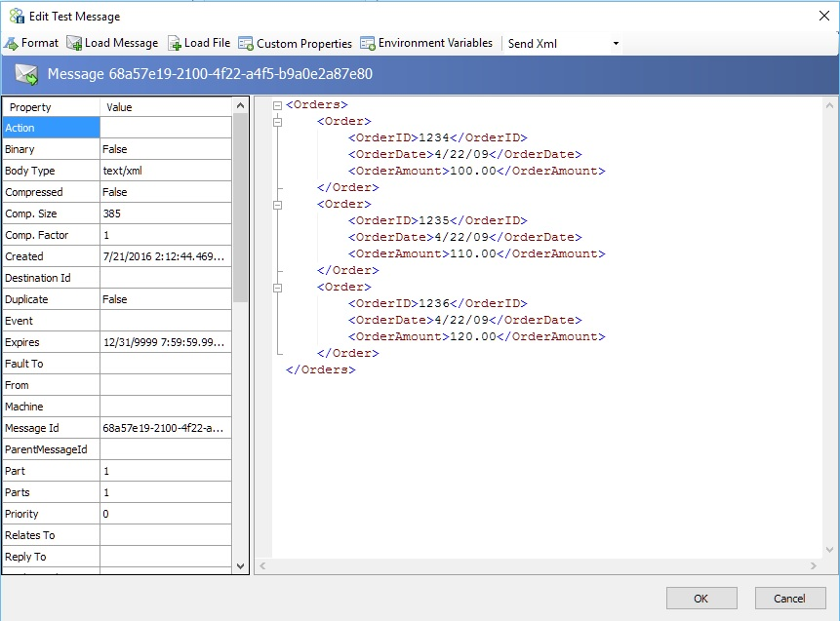Click the OrderAmount 110.00 XML line
This screenshot has width=840, height=621.
click(x=477, y=253)
